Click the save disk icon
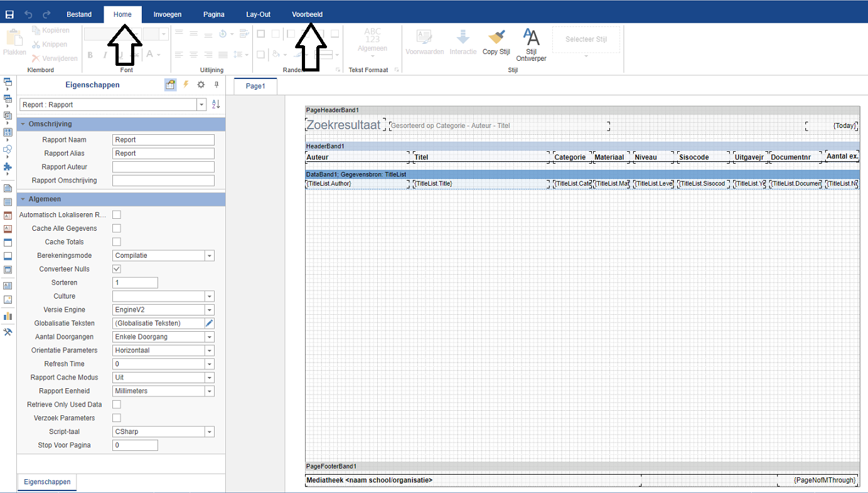Viewport: 868px width, 493px height. [9, 14]
